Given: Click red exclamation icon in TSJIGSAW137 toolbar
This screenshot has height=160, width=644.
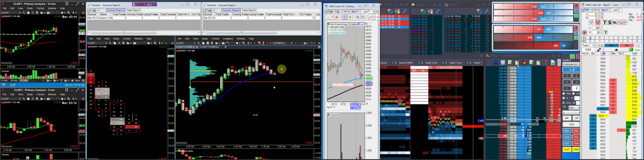Looking at the screenshot, I should point(546,62).
